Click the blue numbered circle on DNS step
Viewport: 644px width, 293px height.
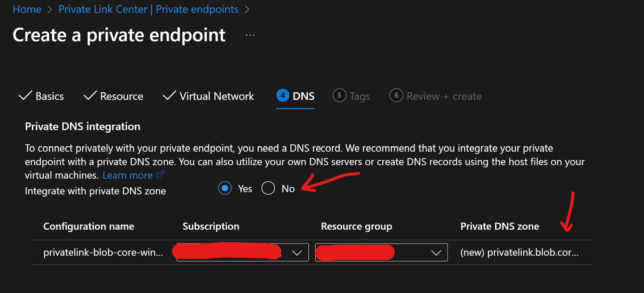point(282,95)
